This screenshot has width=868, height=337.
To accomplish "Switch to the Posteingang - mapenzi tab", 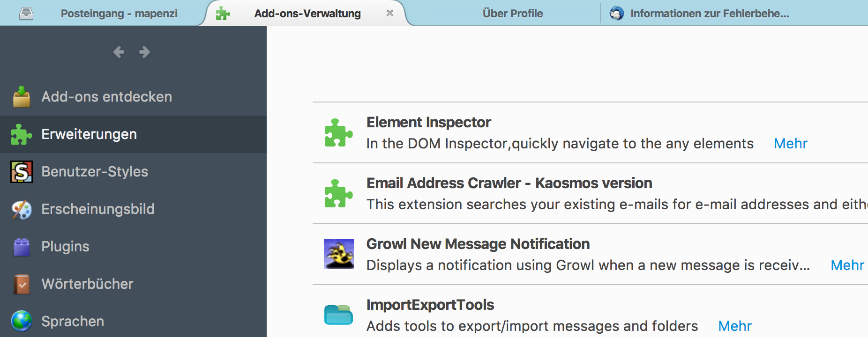I will click(x=119, y=14).
